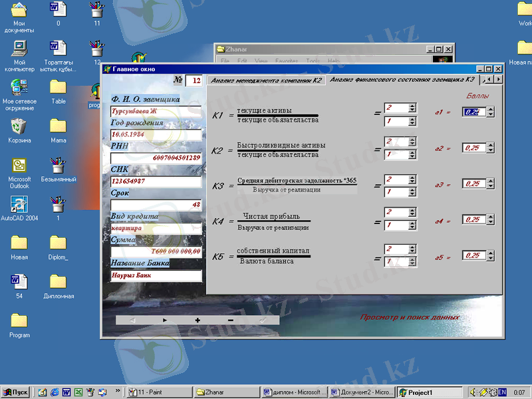Increase the a3 score spinner value
This screenshot has width=532, height=399.
pos(490,181)
